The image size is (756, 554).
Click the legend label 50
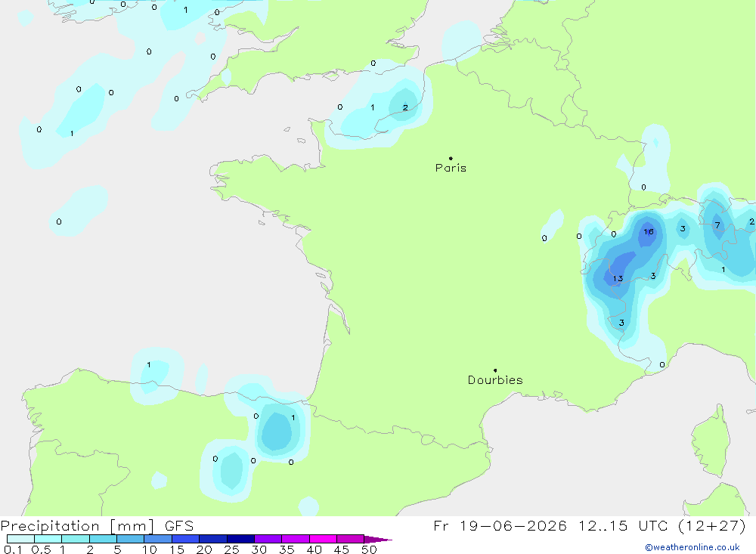(370, 549)
